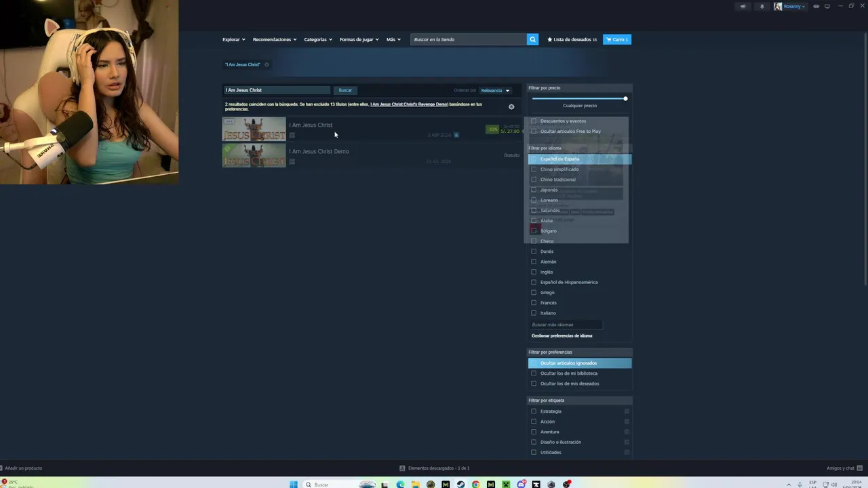
Task: Open Windows Start menu
Action: pyautogui.click(x=294, y=484)
